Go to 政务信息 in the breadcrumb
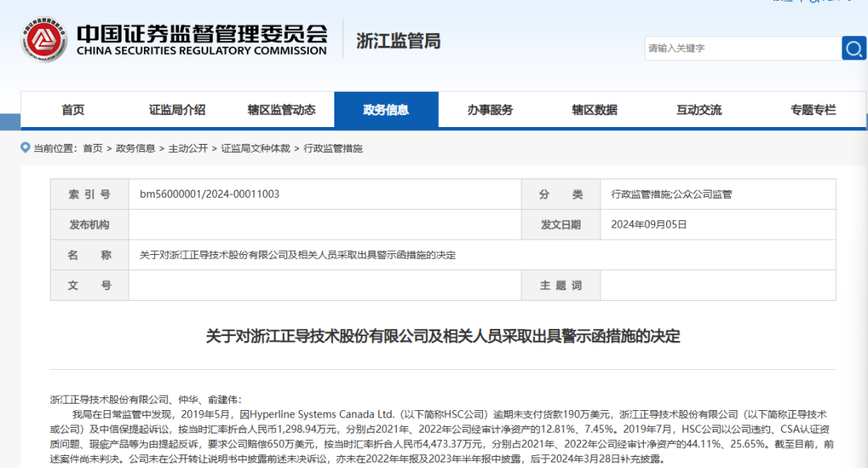Screen dimensions: 868x468 pos(136,149)
